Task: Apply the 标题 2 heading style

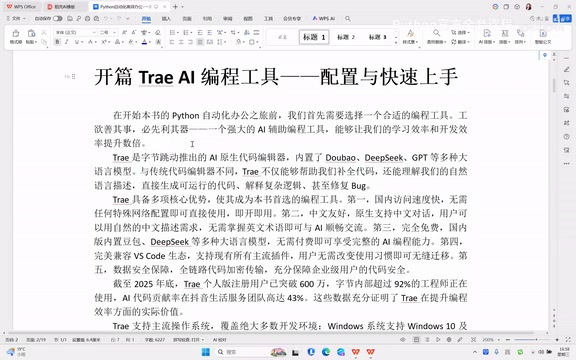Action: point(346,37)
